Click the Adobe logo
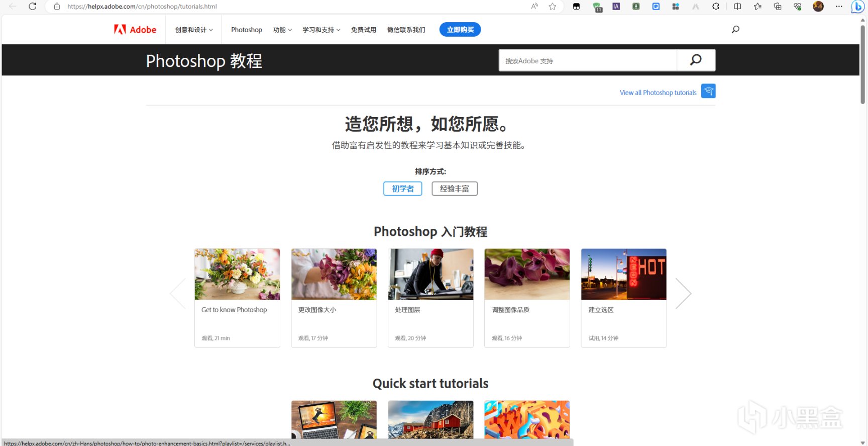Screen dimensions: 868x446 [135, 30]
